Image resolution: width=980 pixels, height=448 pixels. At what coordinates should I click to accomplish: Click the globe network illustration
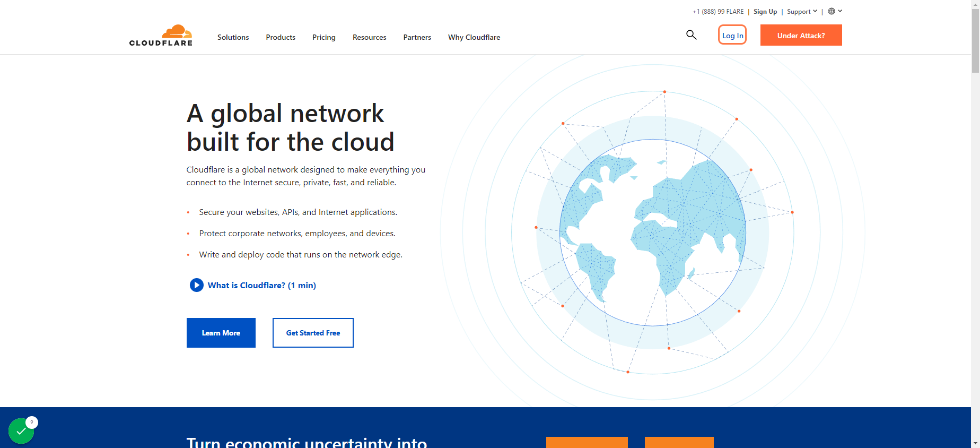[653, 232]
